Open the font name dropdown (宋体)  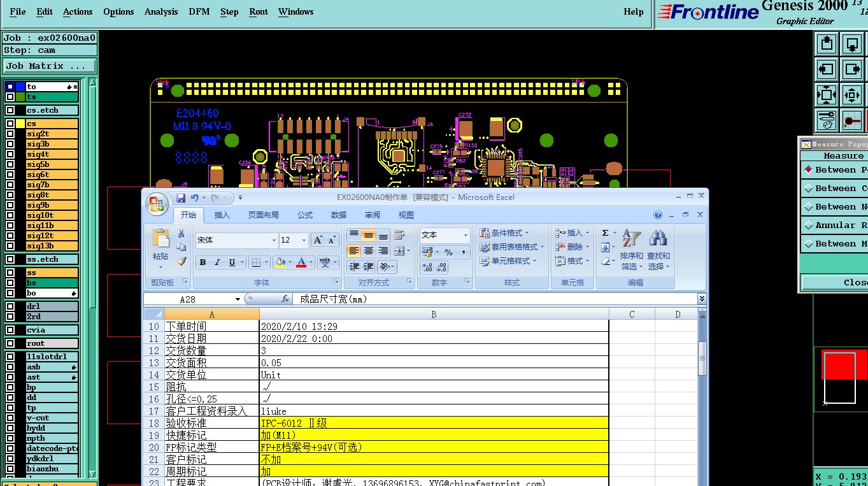coord(274,240)
